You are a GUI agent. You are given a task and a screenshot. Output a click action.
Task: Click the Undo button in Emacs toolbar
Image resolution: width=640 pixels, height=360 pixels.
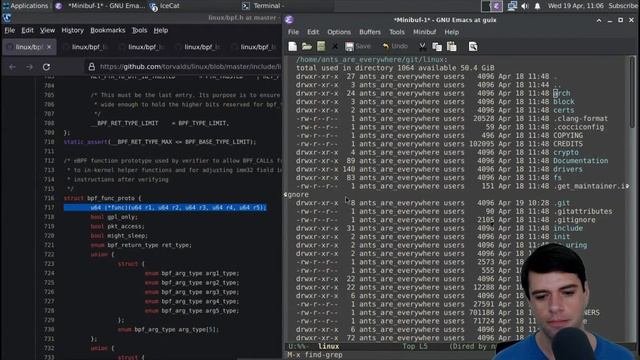point(395,47)
